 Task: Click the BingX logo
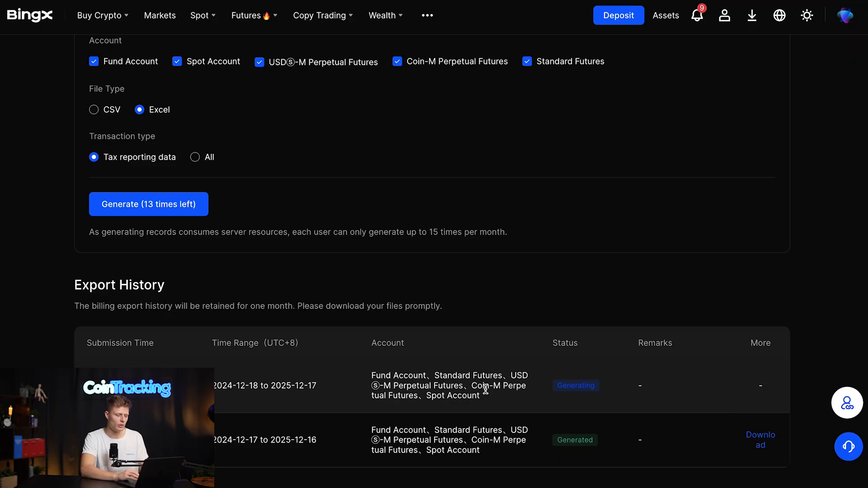pos(30,15)
